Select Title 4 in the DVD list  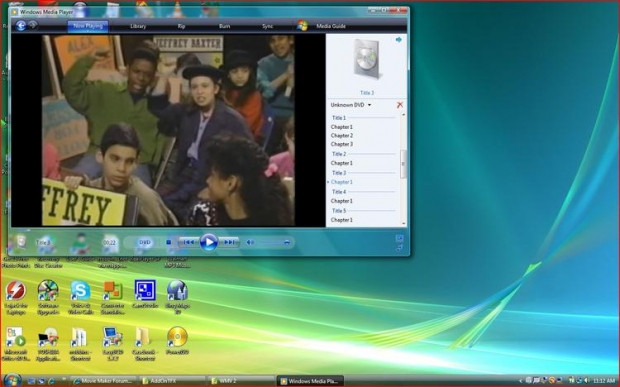(339, 192)
